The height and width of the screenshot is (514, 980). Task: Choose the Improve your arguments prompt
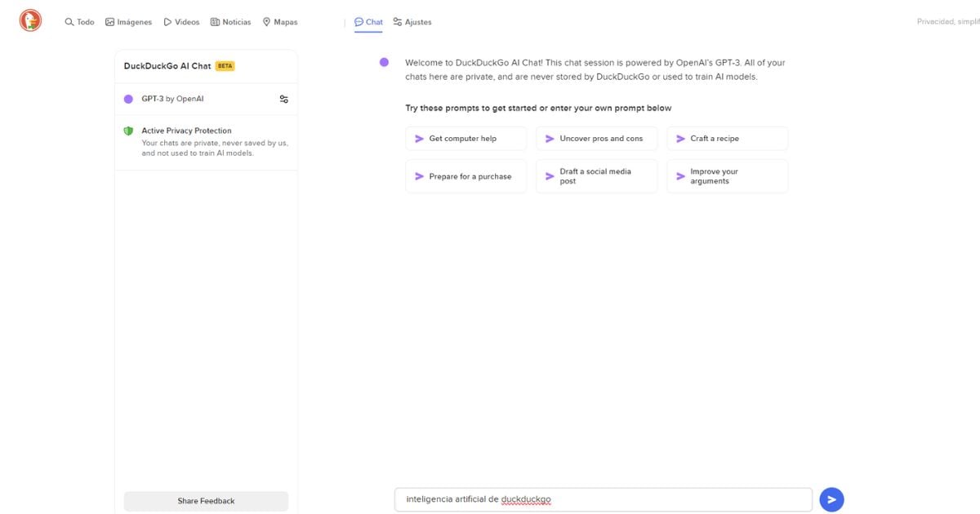click(727, 176)
